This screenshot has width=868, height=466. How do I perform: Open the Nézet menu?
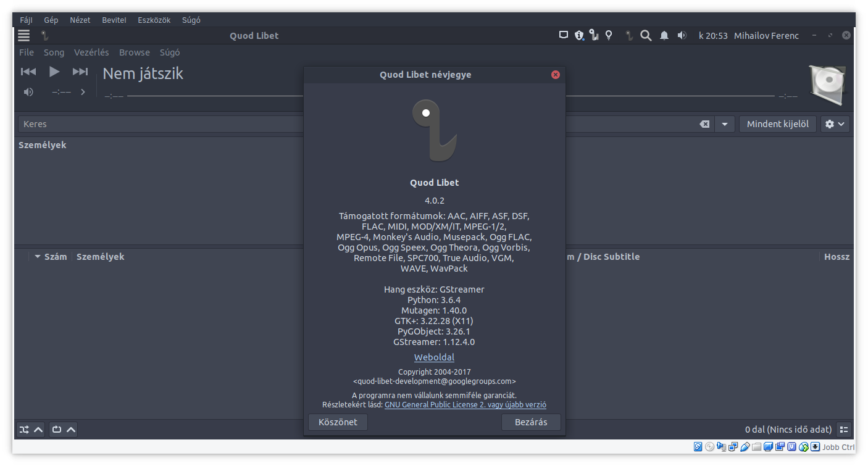(x=80, y=20)
